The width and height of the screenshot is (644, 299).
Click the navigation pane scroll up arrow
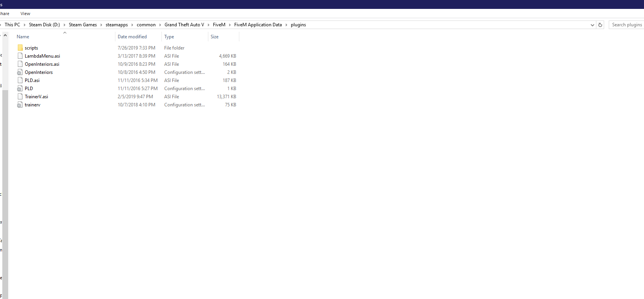[5, 36]
